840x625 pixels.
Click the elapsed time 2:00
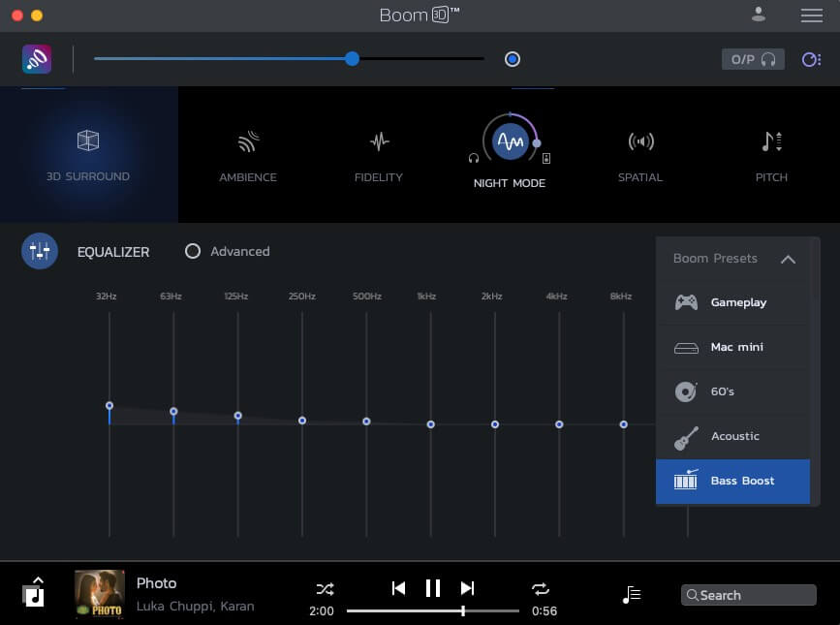coord(322,611)
